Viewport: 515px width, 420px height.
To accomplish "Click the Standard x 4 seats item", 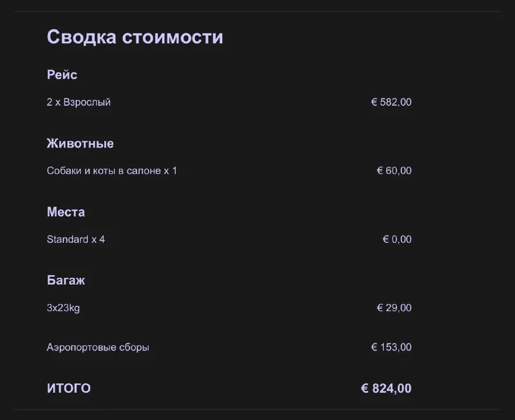I will click(75, 240).
